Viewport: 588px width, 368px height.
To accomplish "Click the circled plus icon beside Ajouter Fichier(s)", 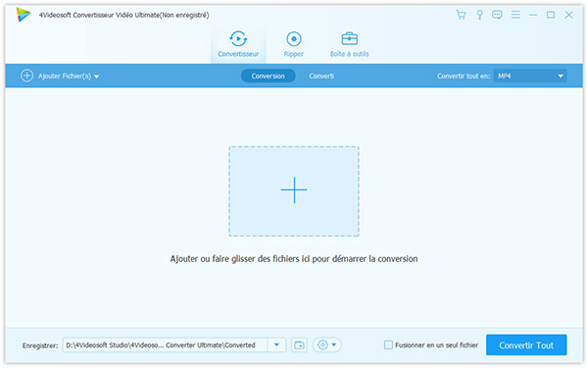I will 26,76.
